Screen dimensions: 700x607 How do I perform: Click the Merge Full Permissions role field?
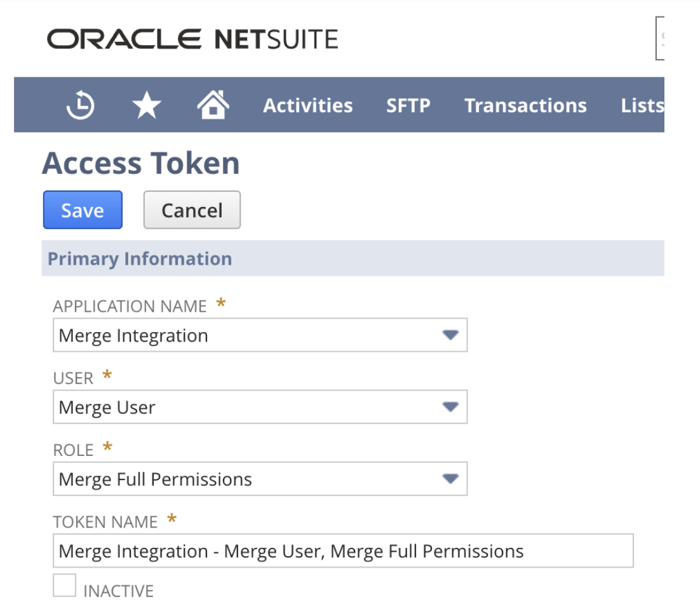click(x=260, y=479)
